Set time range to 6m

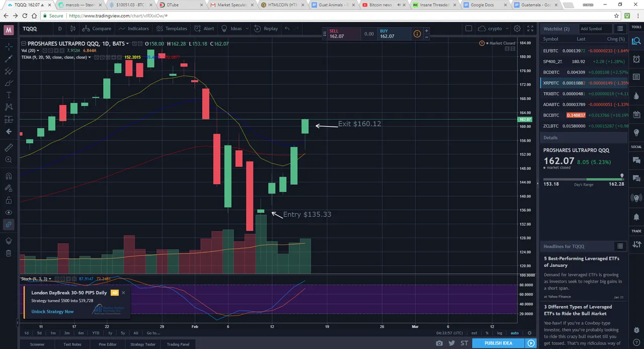coord(81,333)
